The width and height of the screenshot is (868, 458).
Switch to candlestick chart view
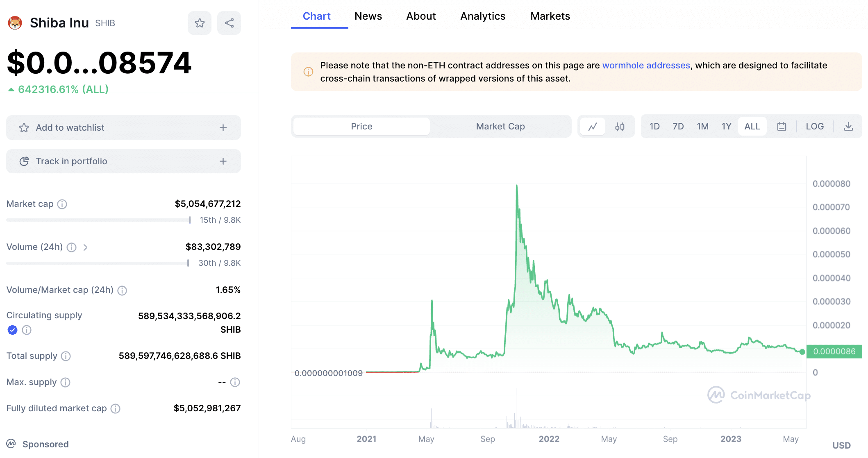coord(620,127)
